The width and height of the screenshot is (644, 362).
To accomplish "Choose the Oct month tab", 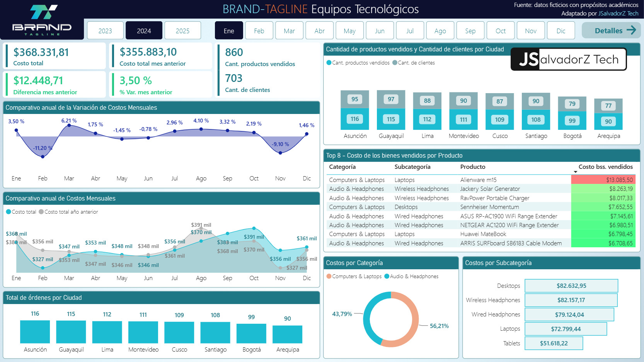I will click(501, 31).
